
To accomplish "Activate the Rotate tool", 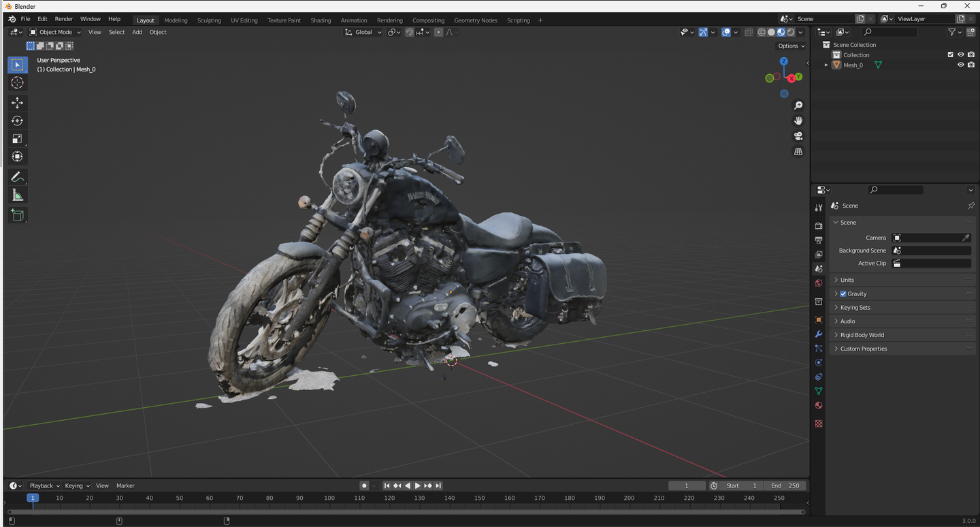I will pyautogui.click(x=17, y=121).
